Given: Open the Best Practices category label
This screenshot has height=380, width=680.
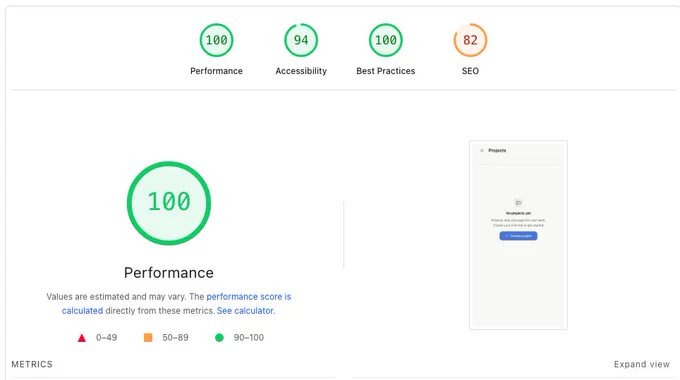Looking at the screenshot, I should pos(386,71).
